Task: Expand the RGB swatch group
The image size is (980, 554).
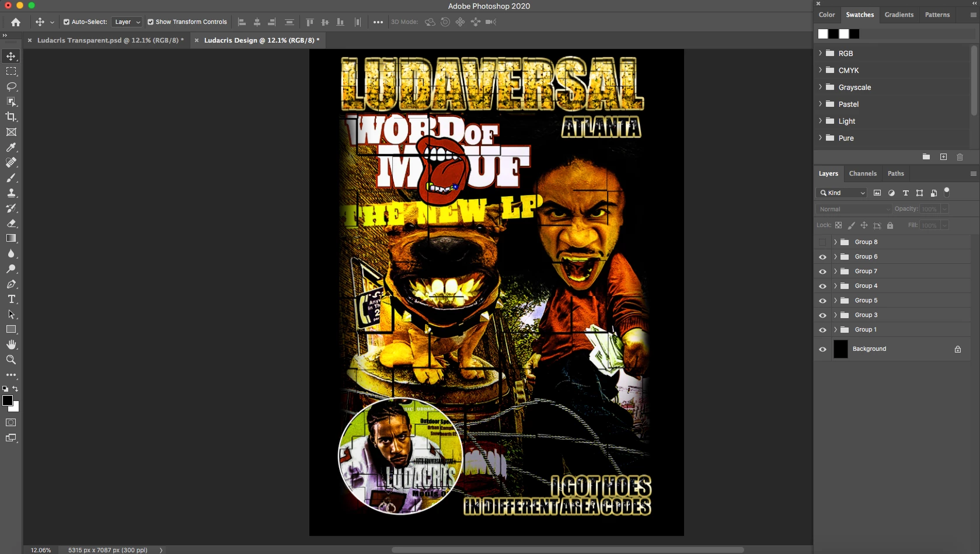Action: tap(820, 53)
